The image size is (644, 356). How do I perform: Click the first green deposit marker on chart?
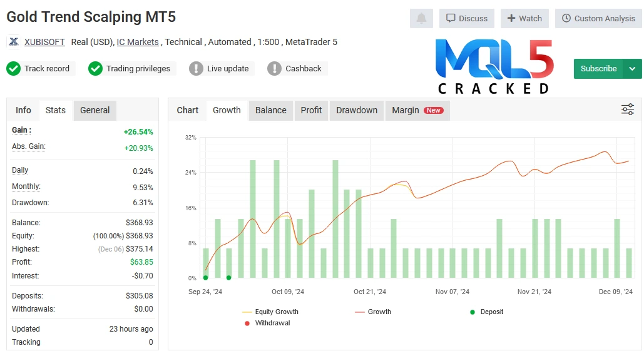click(x=206, y=278)
